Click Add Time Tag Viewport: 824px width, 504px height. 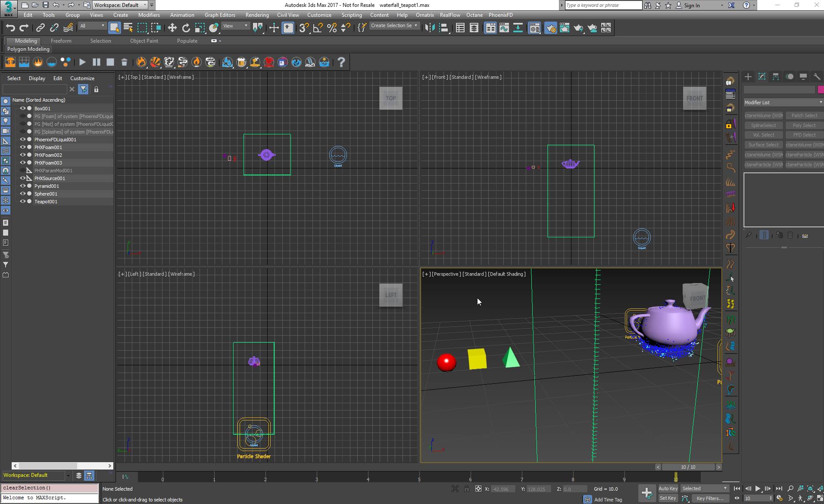tap(608, 500)
